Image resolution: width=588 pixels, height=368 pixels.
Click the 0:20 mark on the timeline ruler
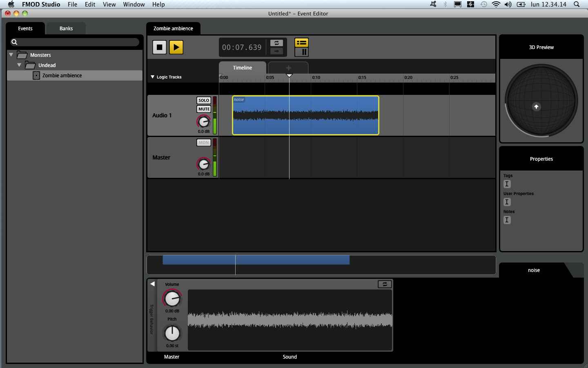coord(408,77)
